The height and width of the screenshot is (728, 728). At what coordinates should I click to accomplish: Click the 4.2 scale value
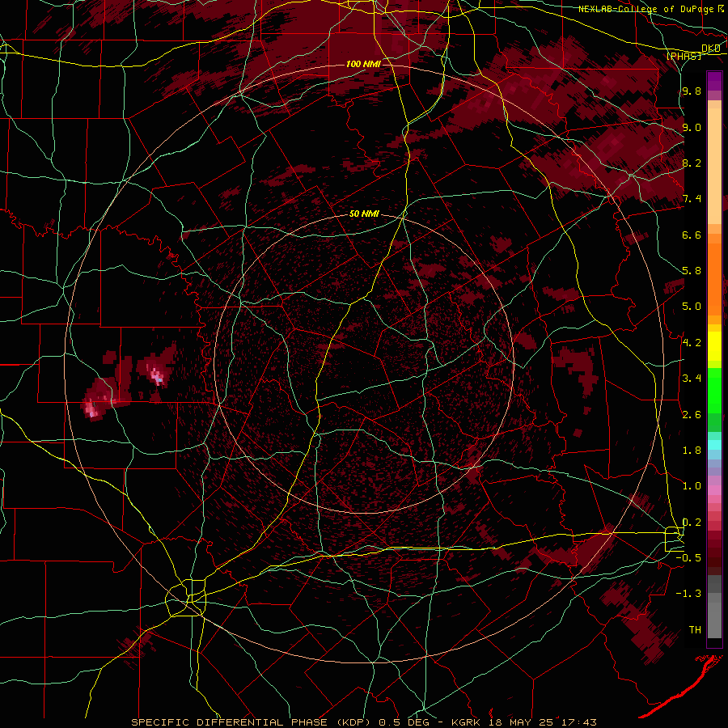click(692, 343)
